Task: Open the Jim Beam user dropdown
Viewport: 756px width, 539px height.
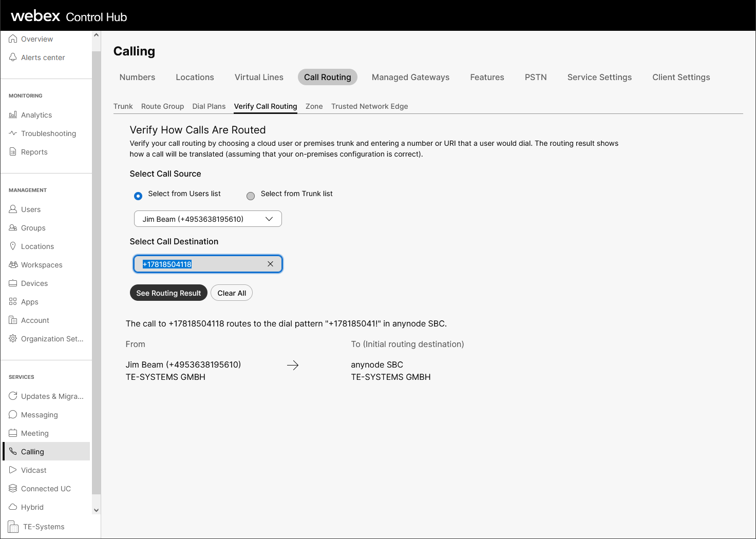Action: click(208, 219)
